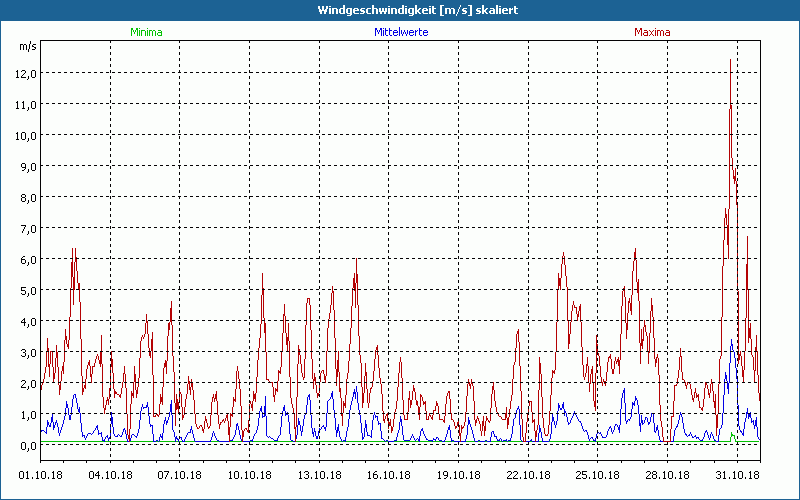The height and width of the screenshot is (500, 800).
Task: Click the Maxima legend label
Action: (653, 32)
